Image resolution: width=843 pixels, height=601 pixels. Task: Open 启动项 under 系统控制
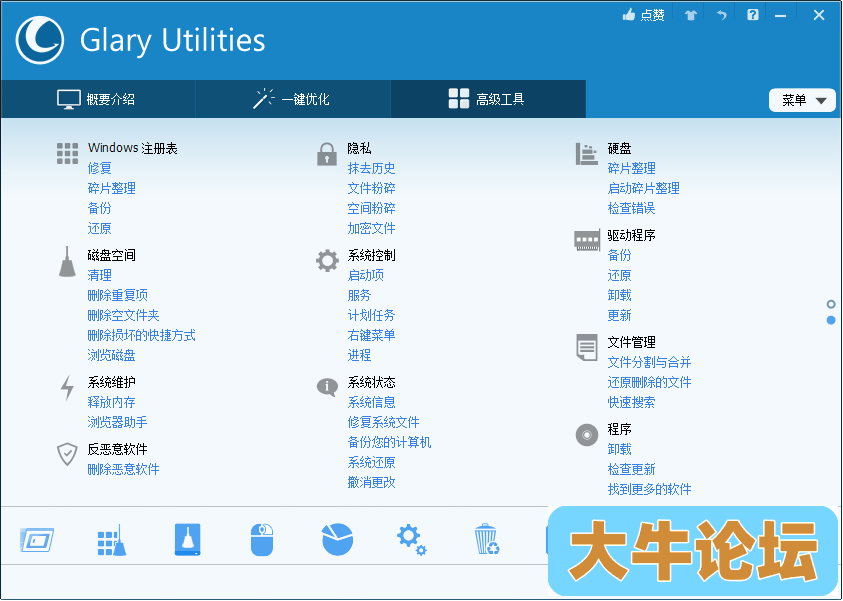tap(366, 275)
